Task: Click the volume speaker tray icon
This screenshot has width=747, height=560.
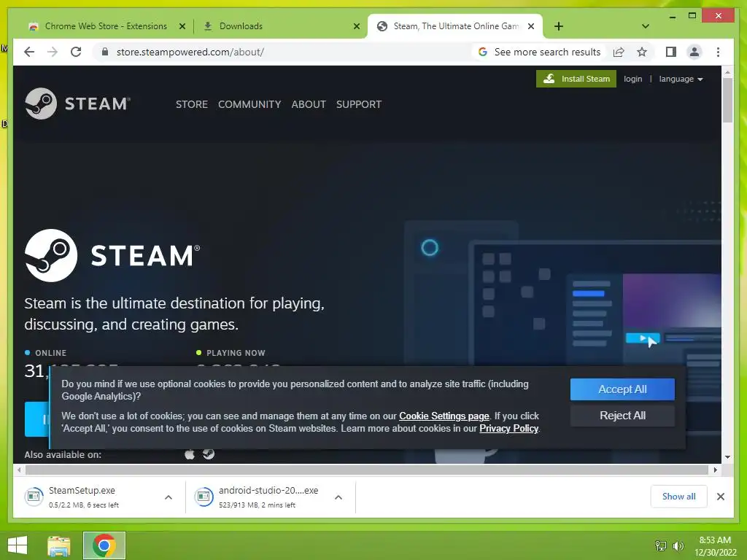Action: (x=678, y=545)
